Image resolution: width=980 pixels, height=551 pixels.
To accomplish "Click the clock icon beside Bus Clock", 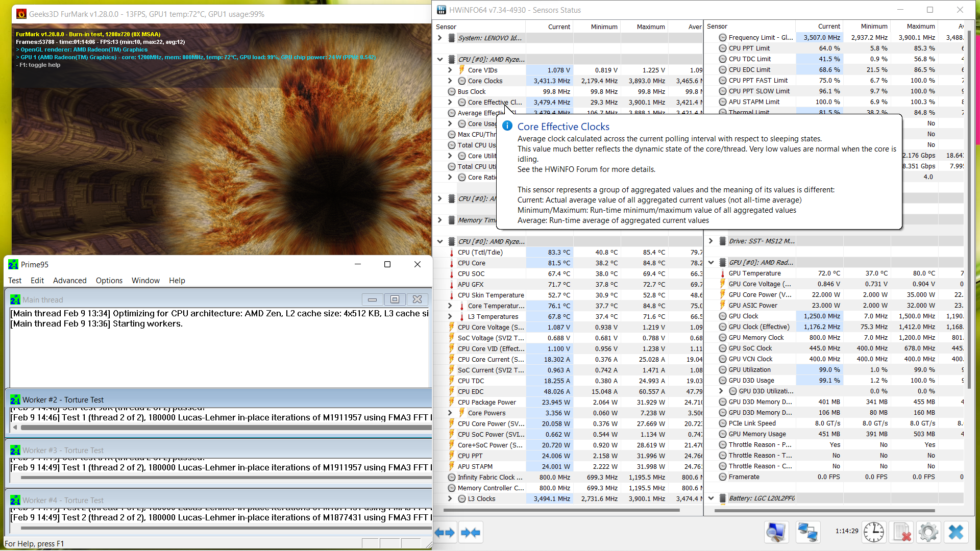I will (452, 92).
